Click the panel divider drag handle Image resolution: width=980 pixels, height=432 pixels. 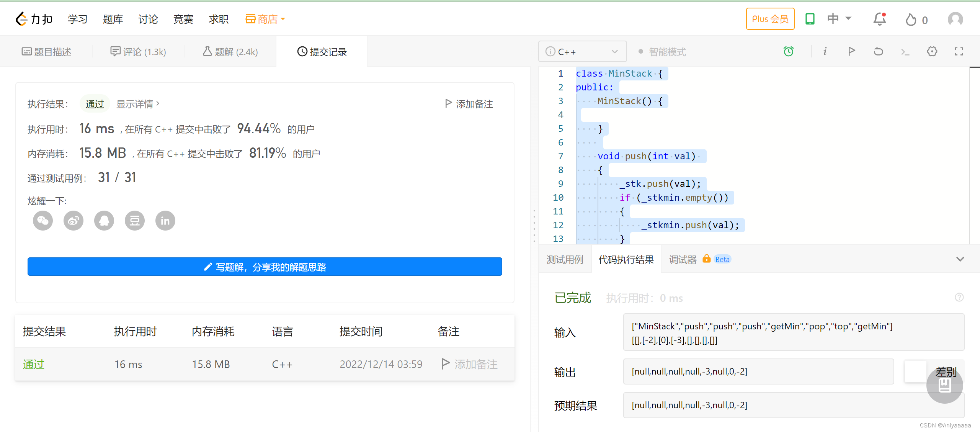534,226
